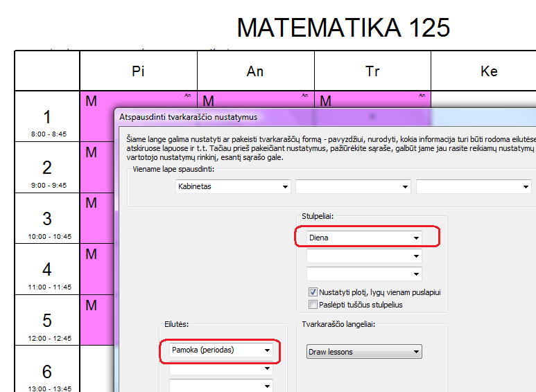Image resolution: width=536 pixels, height=392 pixels.
Task: Click period 3 row header (10:00 - 10:45)
Action: pos(47,224)
